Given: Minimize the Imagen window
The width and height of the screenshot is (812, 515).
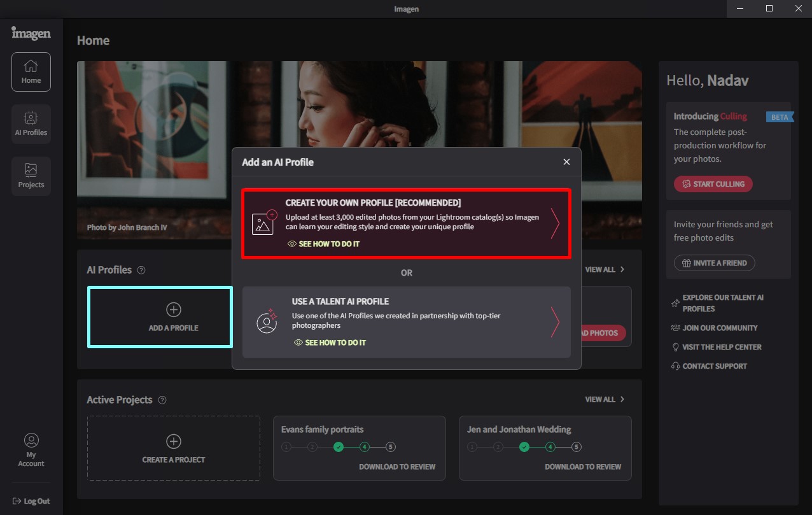Looking at the screenshot, I should coord(740,8).
